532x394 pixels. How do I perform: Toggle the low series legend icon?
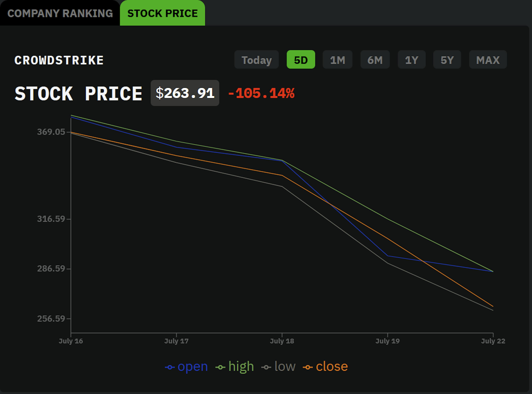[x=266, y=367]
